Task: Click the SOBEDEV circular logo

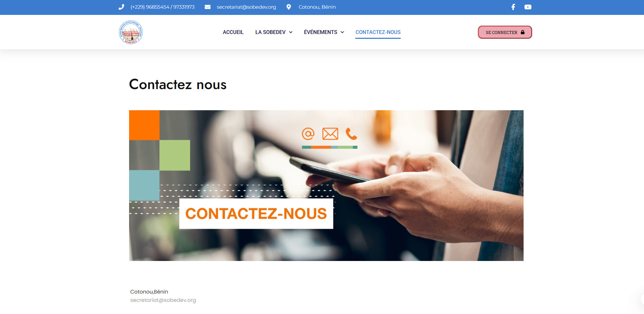Action: click(x=131, y=32)
